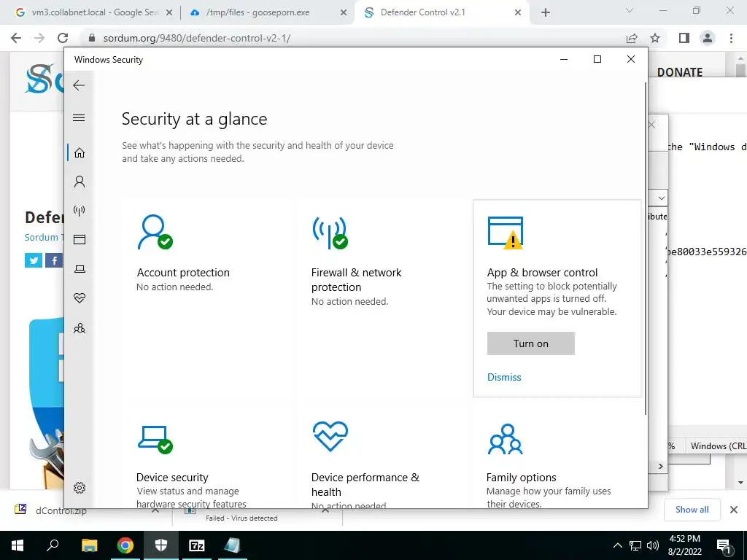Switch to /tmp/files gooseporn.exe tab
Screen dimensions: 747x560
[x=258, y=12]
